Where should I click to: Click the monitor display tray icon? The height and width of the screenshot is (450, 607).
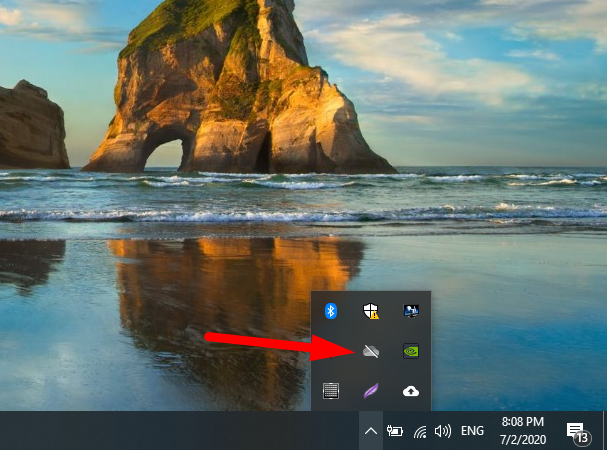tap(410, 312)
